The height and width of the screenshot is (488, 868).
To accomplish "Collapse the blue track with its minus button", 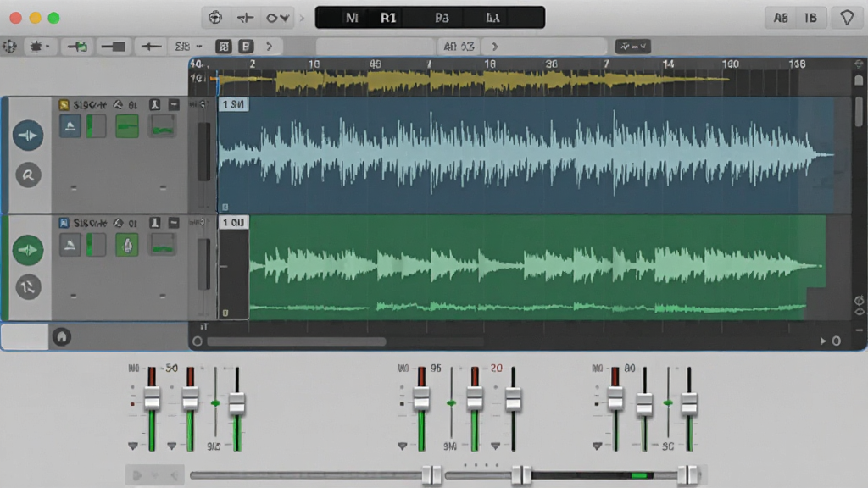I will (174, 104).
